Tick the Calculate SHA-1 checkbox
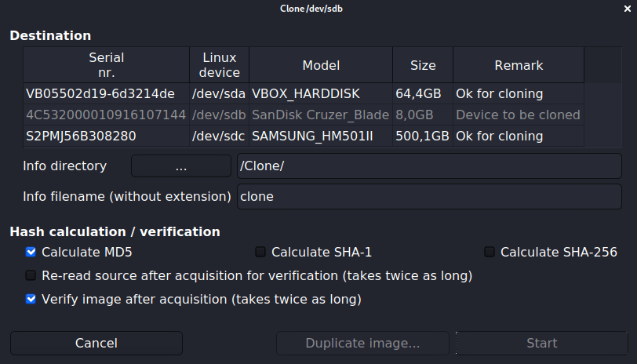The height and width of the screenshot is (364, 637). click(x=261, y=252)
